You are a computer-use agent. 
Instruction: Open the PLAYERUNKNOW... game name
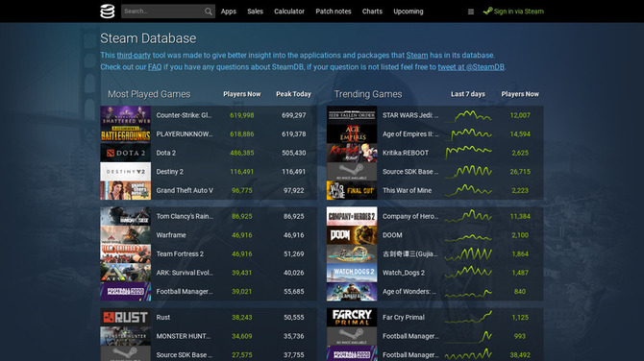185,134
